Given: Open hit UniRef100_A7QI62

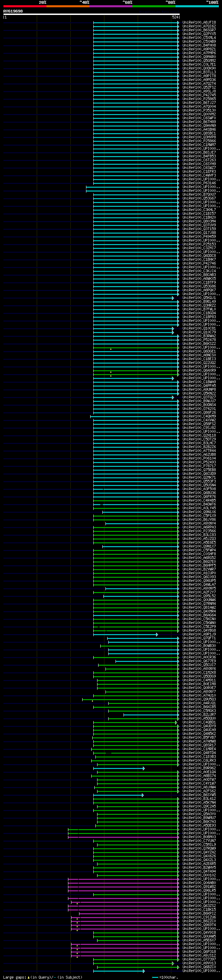Looking at the screenshot, I should click(x=199, y=26).
